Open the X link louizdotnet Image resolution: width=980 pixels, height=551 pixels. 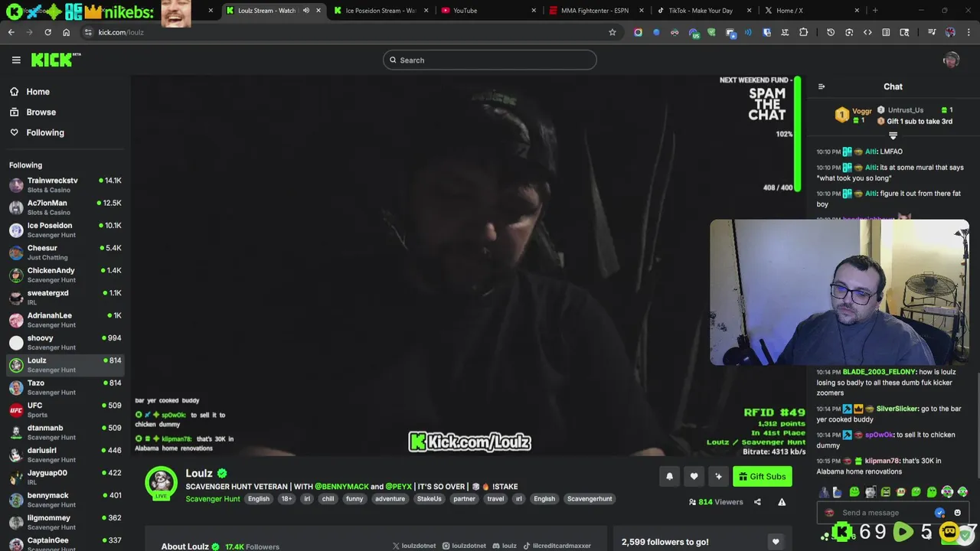coord(414,546)
